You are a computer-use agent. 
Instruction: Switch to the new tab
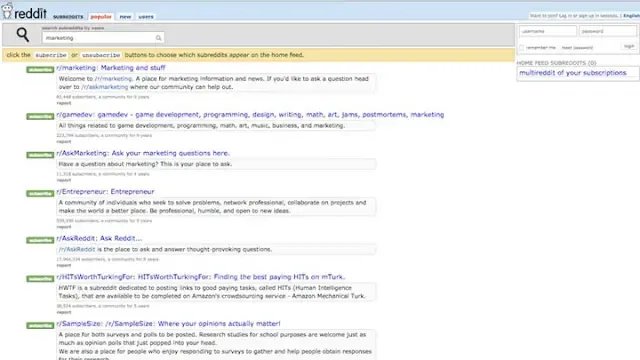pyautogui.click(x=125, y=17)
